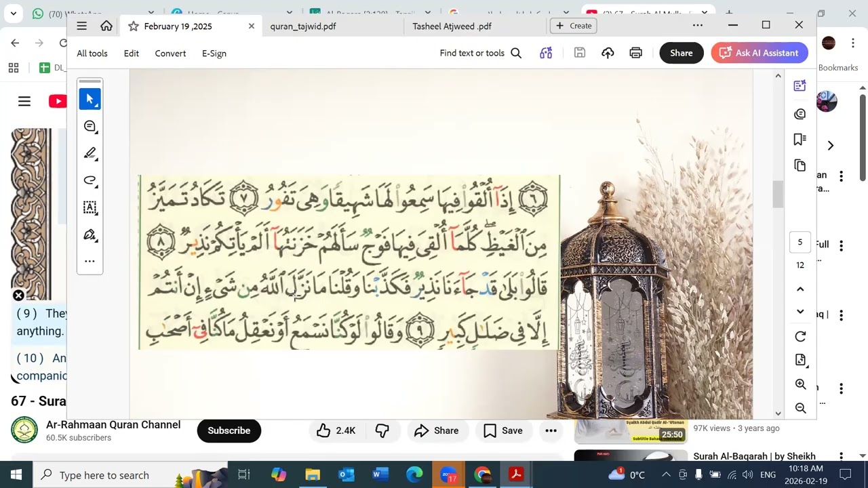The height and width of the screenshot is (488, 868).
Task: Go to the previous page using the up chevron
Action: [800, 289]
